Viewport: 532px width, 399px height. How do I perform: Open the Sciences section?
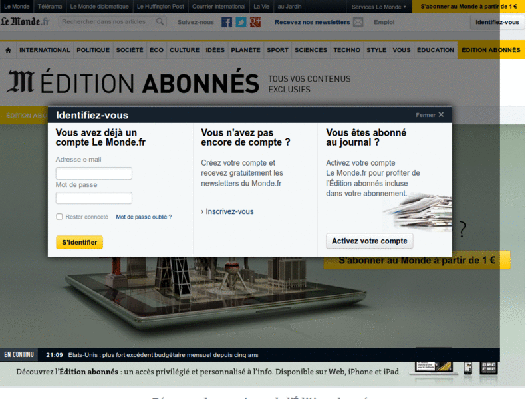[311, 50]
